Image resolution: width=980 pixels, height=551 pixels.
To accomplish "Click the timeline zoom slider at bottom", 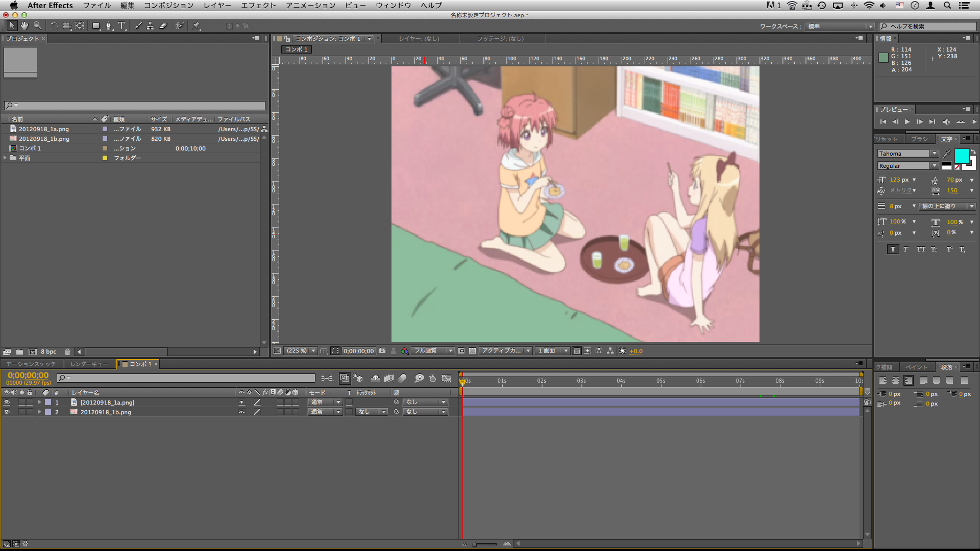I will pos(485,544).
